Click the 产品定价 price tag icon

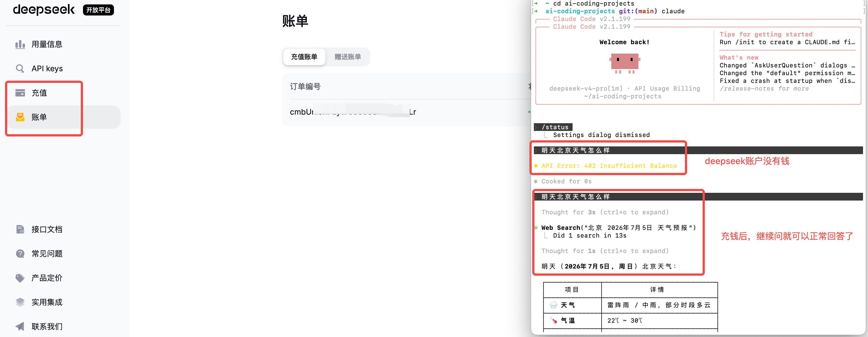click(x=20, y=278)
